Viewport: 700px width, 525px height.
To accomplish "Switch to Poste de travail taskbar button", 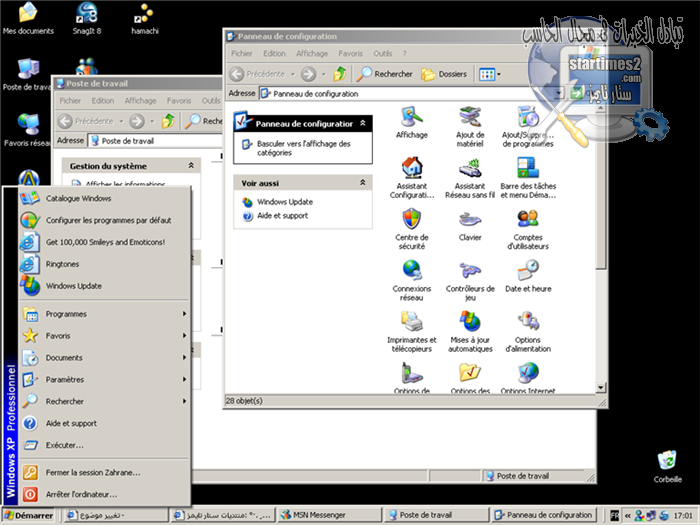I will tap(436, 515).
